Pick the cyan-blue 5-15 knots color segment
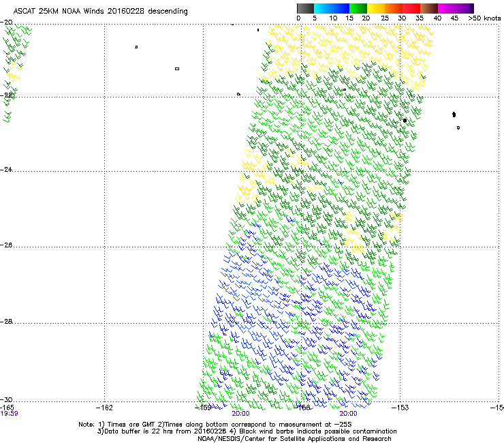504x443 pixels. pos(332,8)
